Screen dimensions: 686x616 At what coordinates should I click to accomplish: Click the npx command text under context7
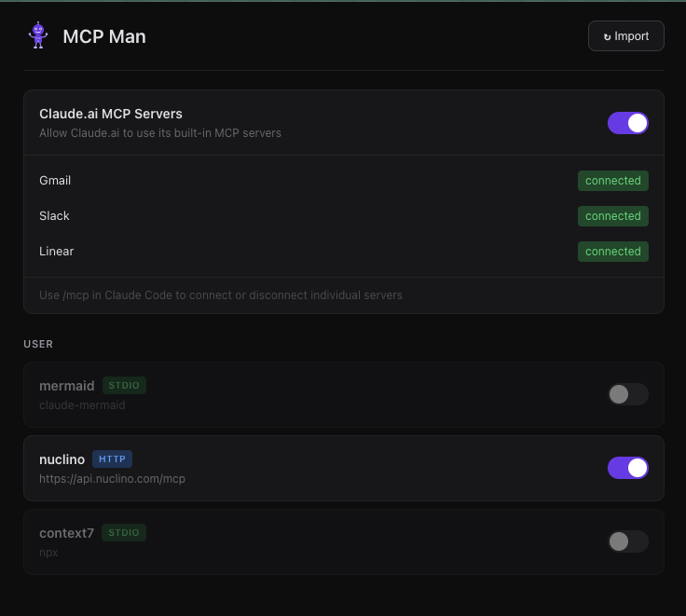pyautogui.click(x=48, y=553)
